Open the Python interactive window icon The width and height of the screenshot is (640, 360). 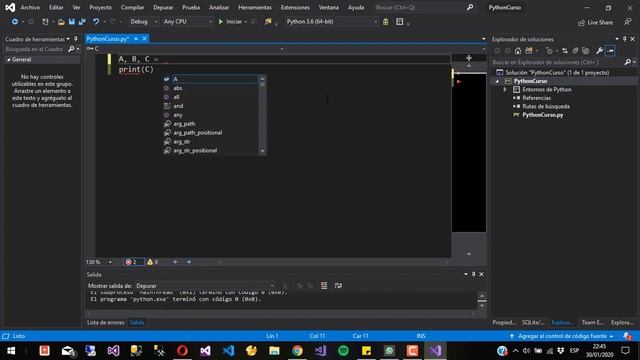(x=400, y=22)
